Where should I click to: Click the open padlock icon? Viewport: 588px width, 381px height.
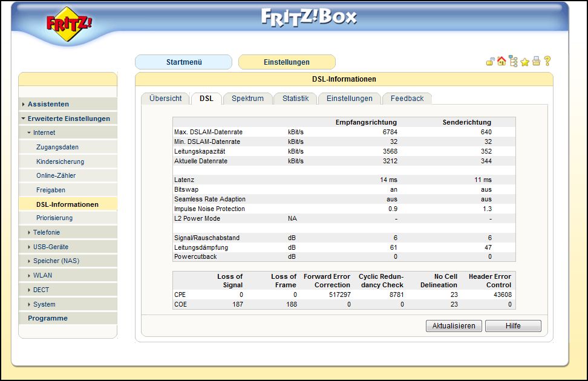[490, 62]
